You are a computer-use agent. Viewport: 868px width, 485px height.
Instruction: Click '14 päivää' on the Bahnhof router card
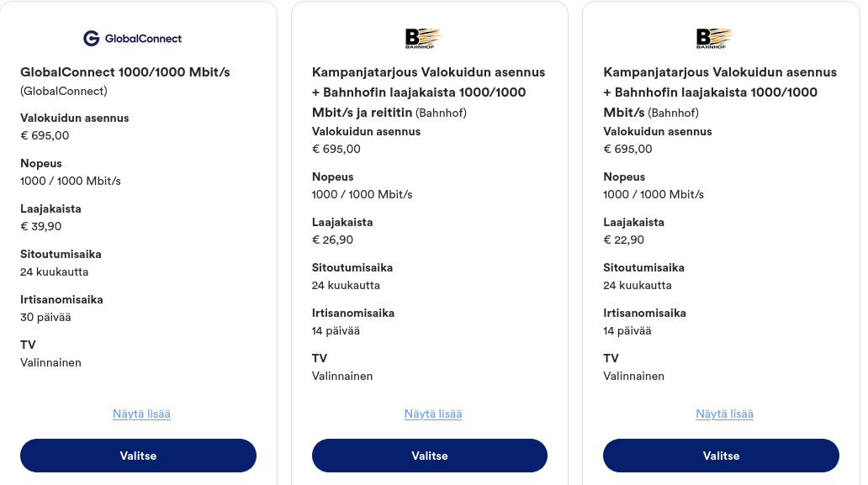336,330
